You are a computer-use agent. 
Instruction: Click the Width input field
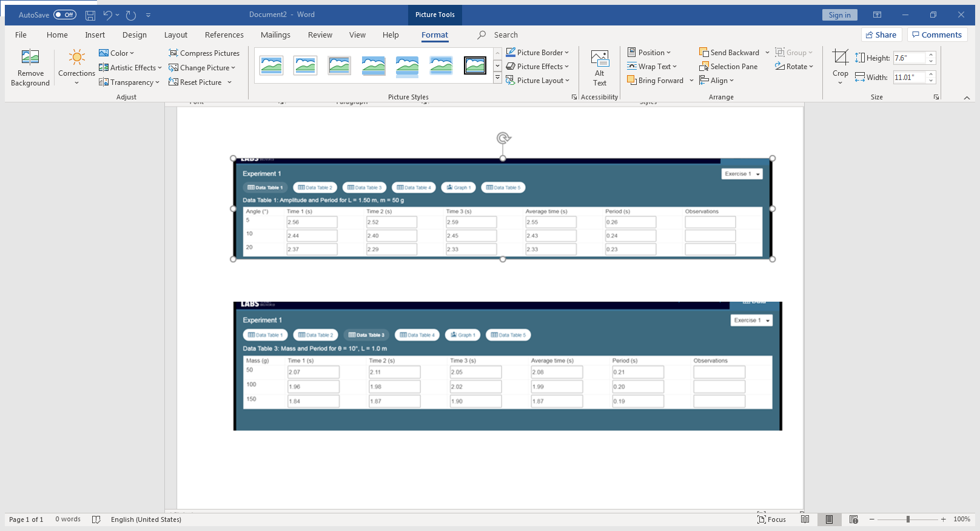(x=909, y=78)
